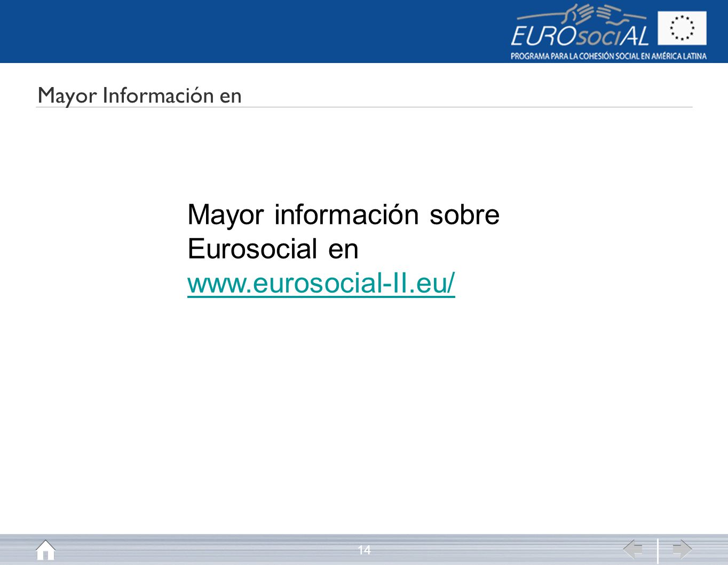This screenshot has width=728, height=565.
Task: Select the slide title 'Mayor Información en'
Action: (x=140, y=96)
